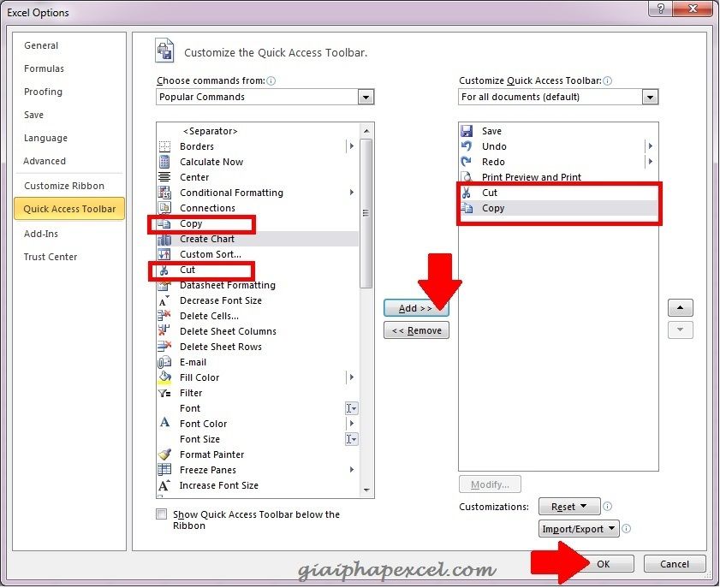Expand the Borders submenu arrow
Viewport: 720px width, 588px height.
[351, 146]
